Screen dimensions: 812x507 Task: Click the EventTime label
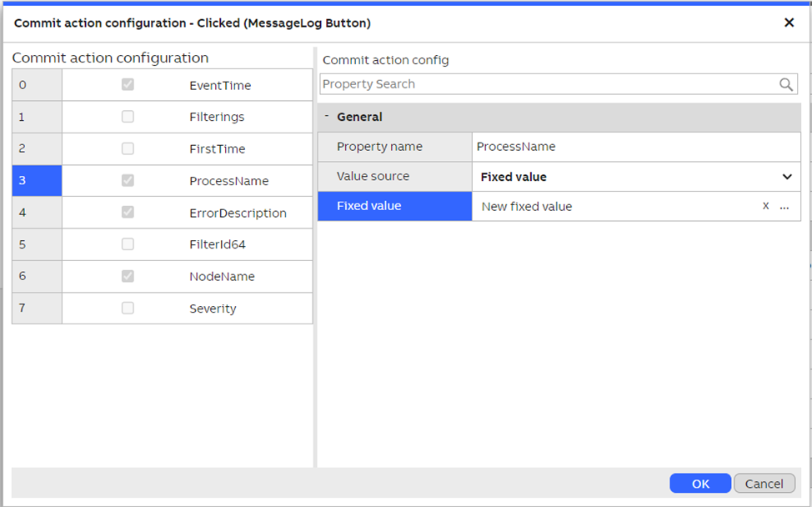pyautogui.click(x=220, y=85)
